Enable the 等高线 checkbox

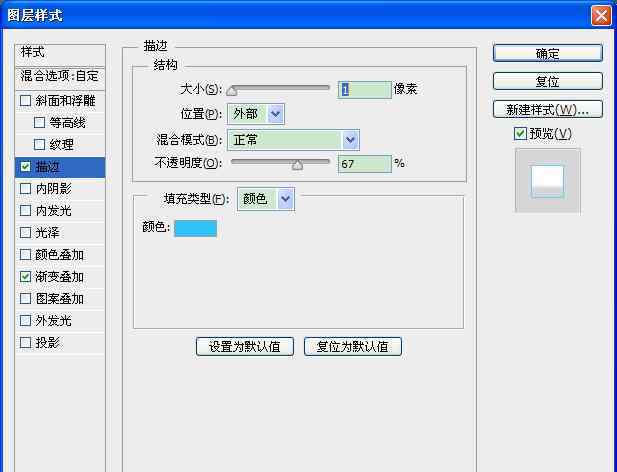coord(39,123)
